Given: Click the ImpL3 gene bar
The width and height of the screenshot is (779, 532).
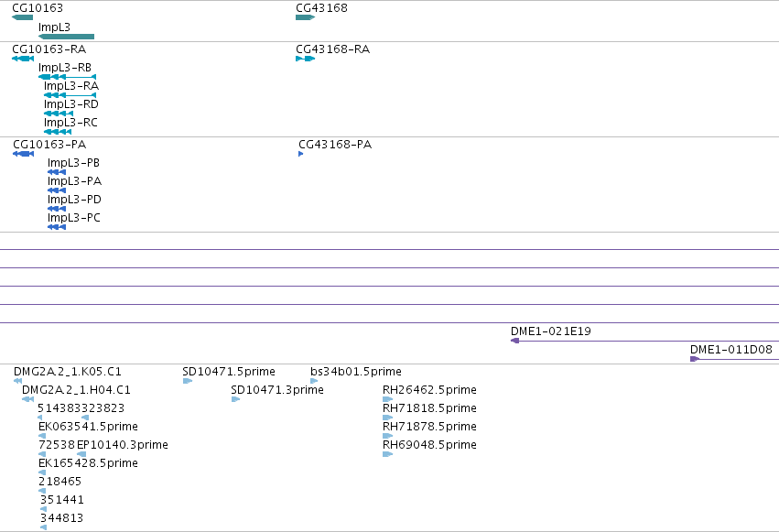Looking at the screenshot, I should pos(66,37).
